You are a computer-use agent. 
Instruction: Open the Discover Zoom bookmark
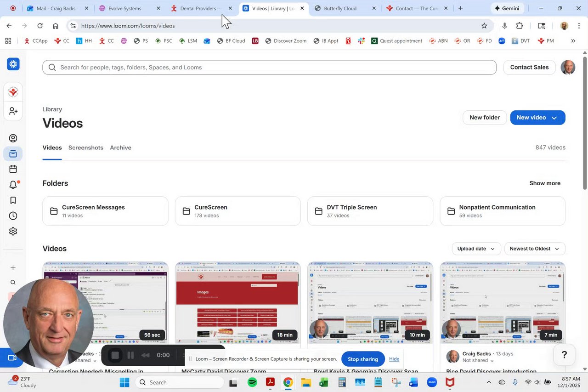pos(285,41)
